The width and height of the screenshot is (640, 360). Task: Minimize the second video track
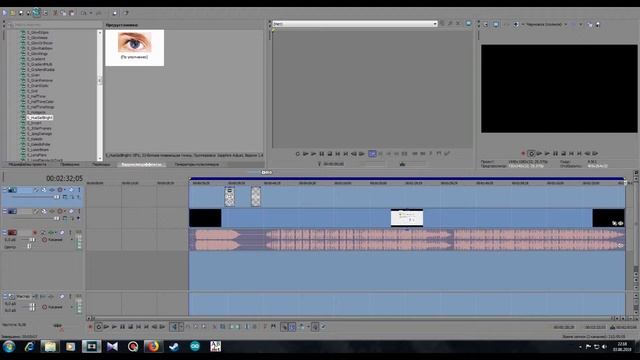pos(4,211)
